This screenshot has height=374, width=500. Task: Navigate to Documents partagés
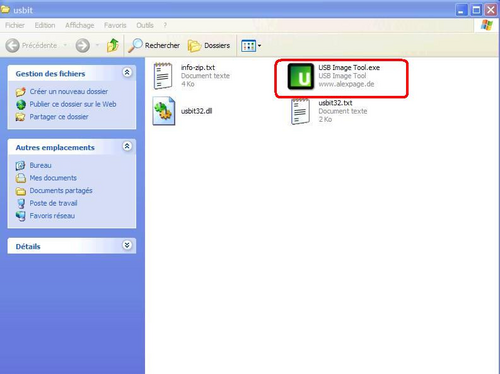tap(61, 191)
